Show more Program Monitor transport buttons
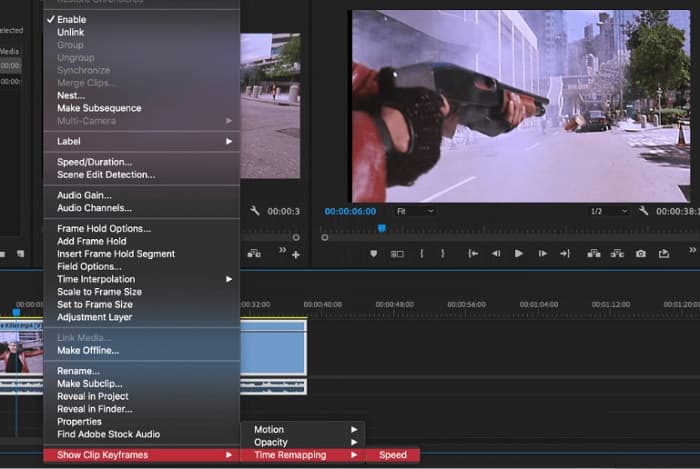 [692, 250]
